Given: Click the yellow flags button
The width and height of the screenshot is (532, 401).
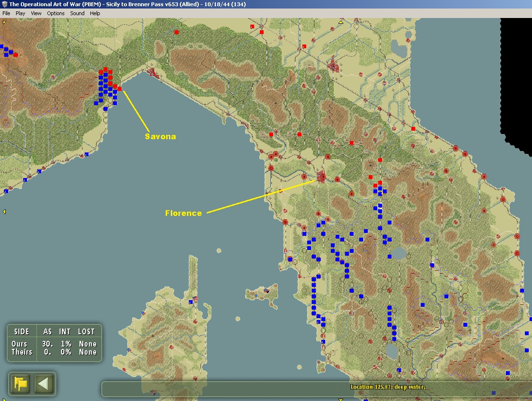Looking at the screenshot, I should coord(20,383).
